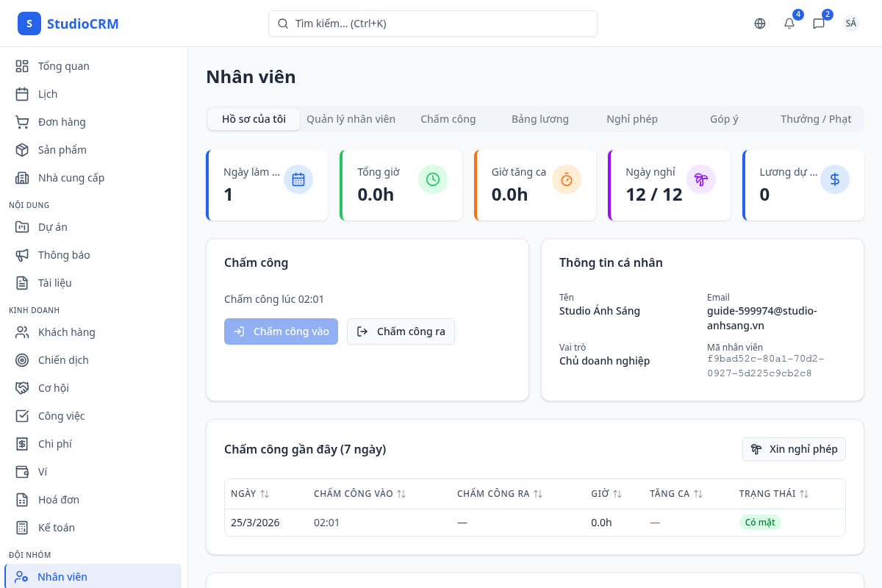882x588 pixels.
Task: Open the notifications bell
Action: [x=789, y=24]
